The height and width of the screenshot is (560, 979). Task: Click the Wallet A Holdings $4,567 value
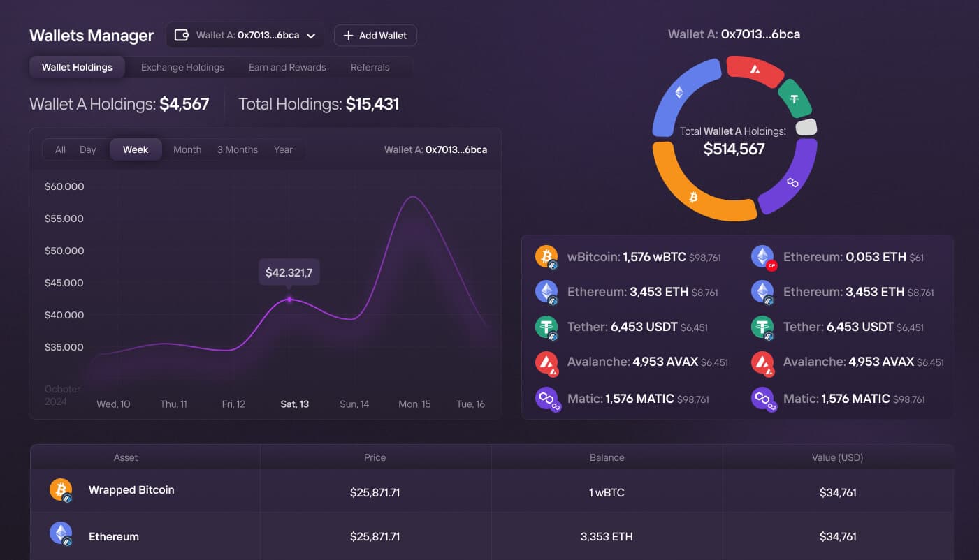pos(184,104)
